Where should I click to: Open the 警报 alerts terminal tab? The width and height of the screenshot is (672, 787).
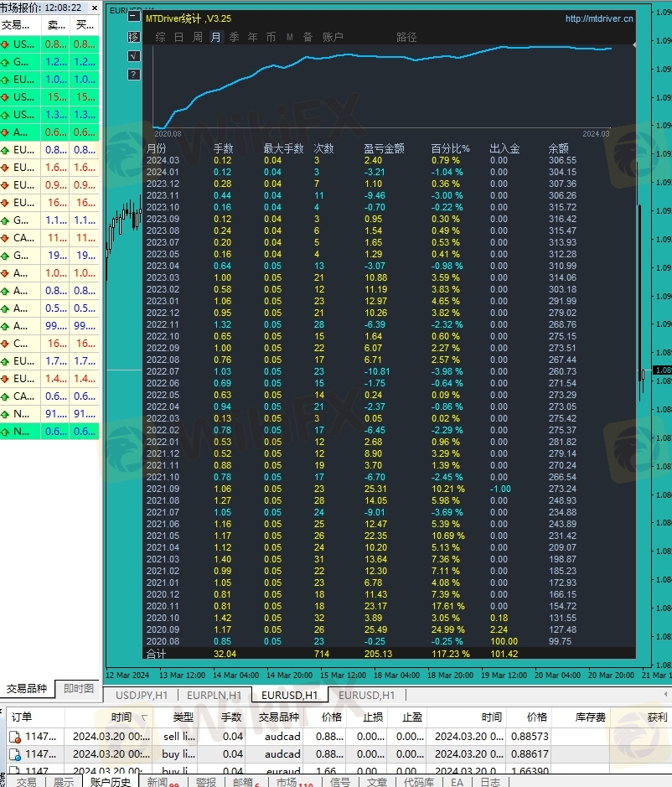click(x=206, y=782)
